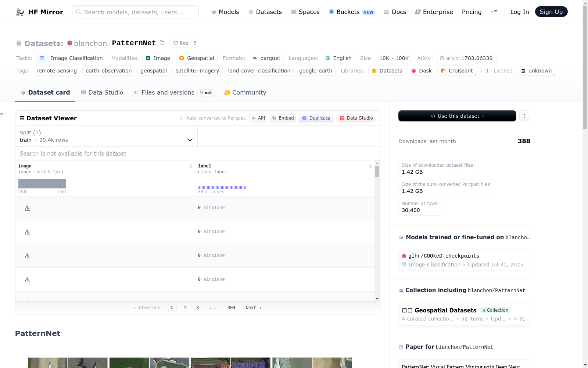The image size is (588, 368).
Task: Click the like count 5
Action: click(x=195, y=43)
